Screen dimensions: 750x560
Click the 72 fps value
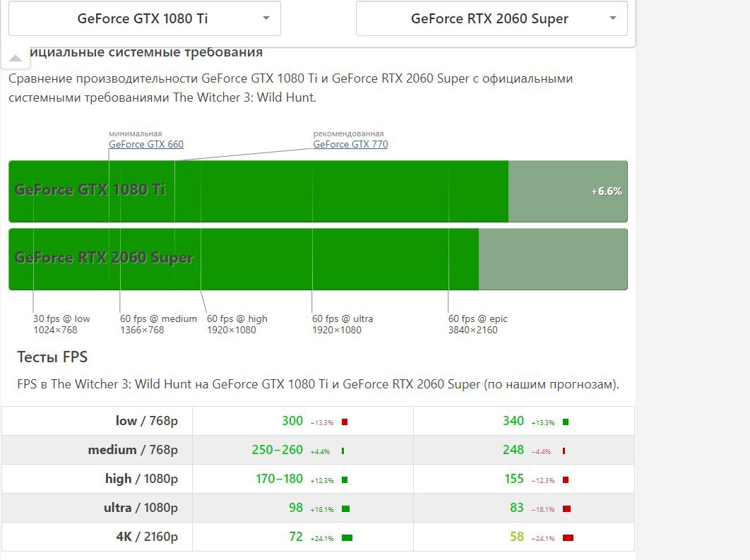click(296, 537)
